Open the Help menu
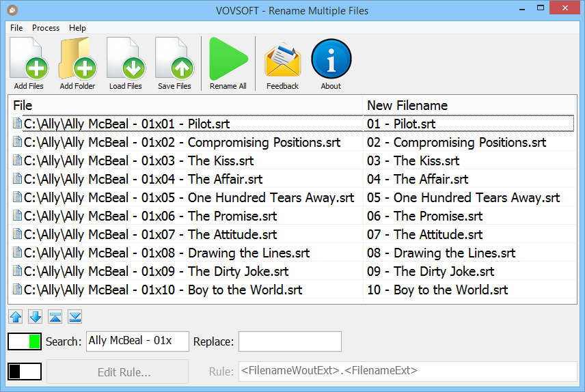The width and height of the screenshot is (585, 392). pyautogui.click(x=77, y=28)
